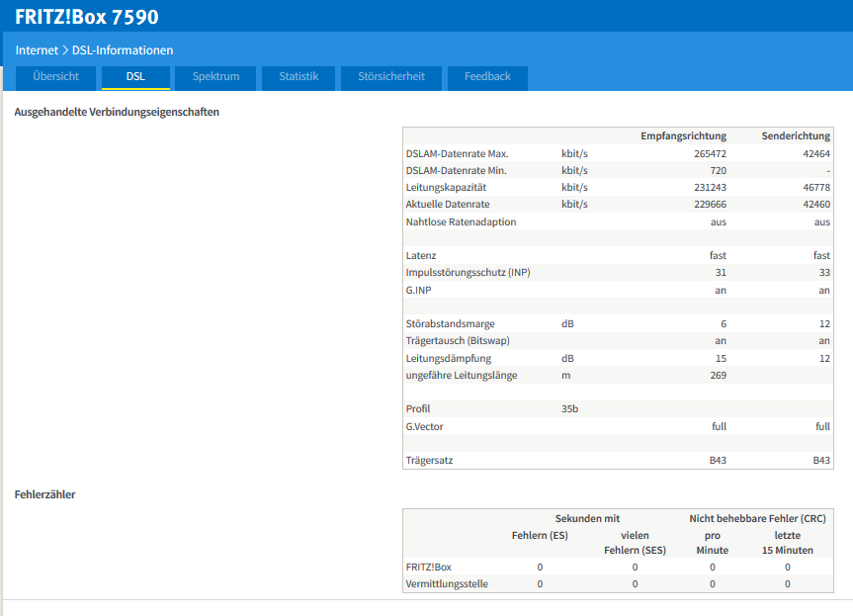Click the DSL-Informationen breadcrumb
The image size is (853, 616).
123,49
